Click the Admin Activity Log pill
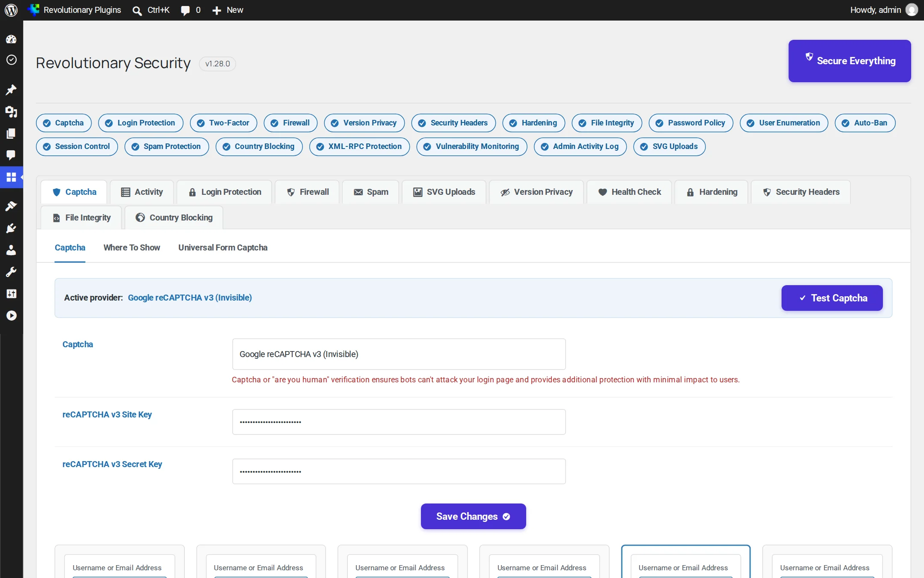 click(580, 146)
